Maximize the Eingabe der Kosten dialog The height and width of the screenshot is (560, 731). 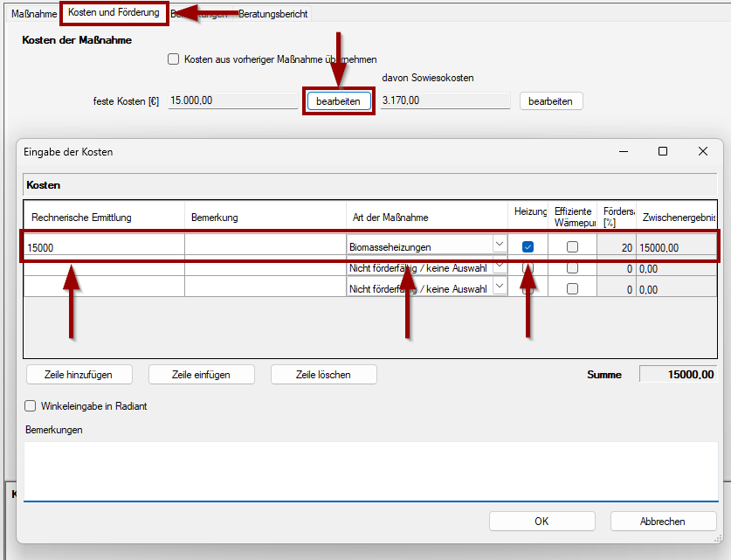(x=663, y=151)
